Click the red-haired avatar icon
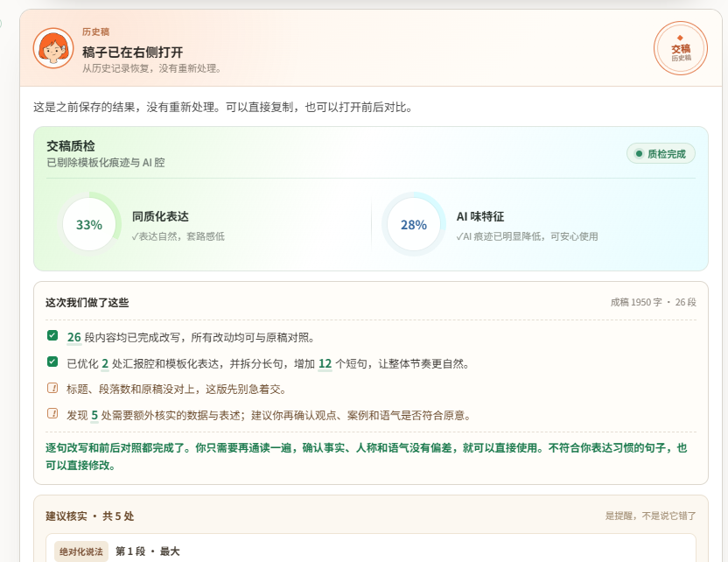 (x=52, y=48)
